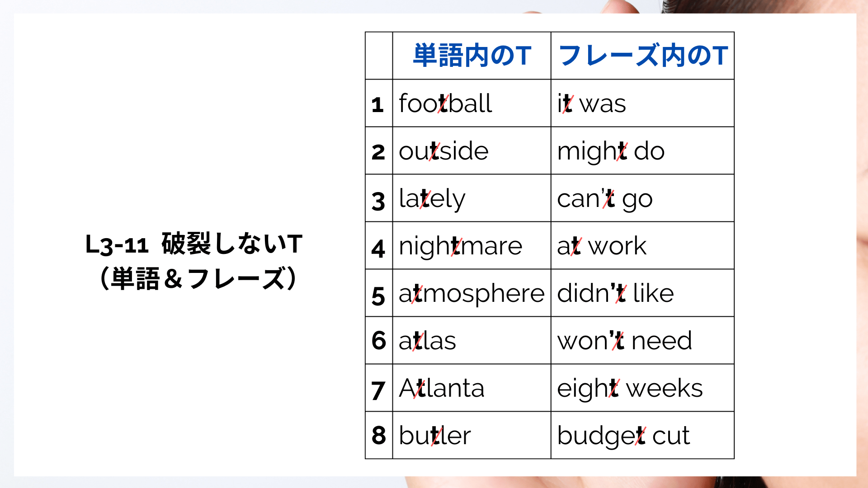
Task: Select the phrase 'won't need'
Action: [x=624, y=341]
